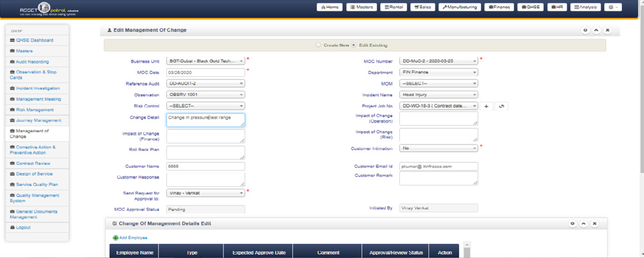644x258 pixels.
Task: Click the employee table vertical scrollbar
Action: tap(467, 252)
